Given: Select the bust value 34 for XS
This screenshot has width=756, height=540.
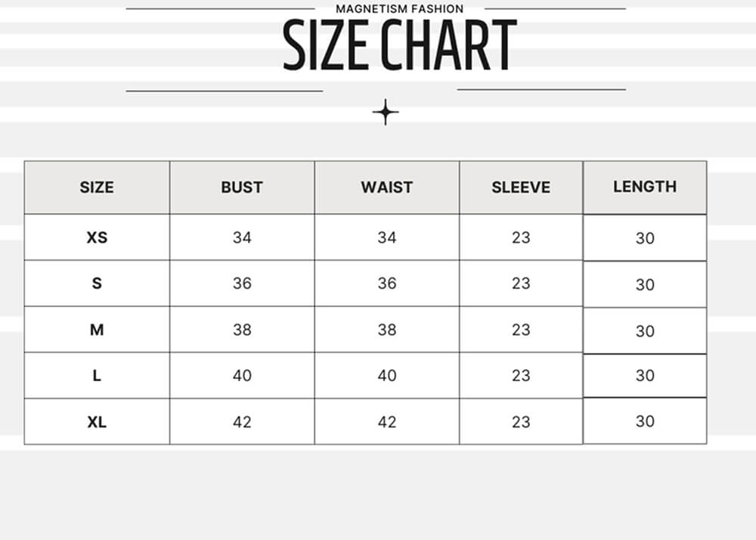Looking at the screenshot, I should pyautogui.click(x=242, y=237).
